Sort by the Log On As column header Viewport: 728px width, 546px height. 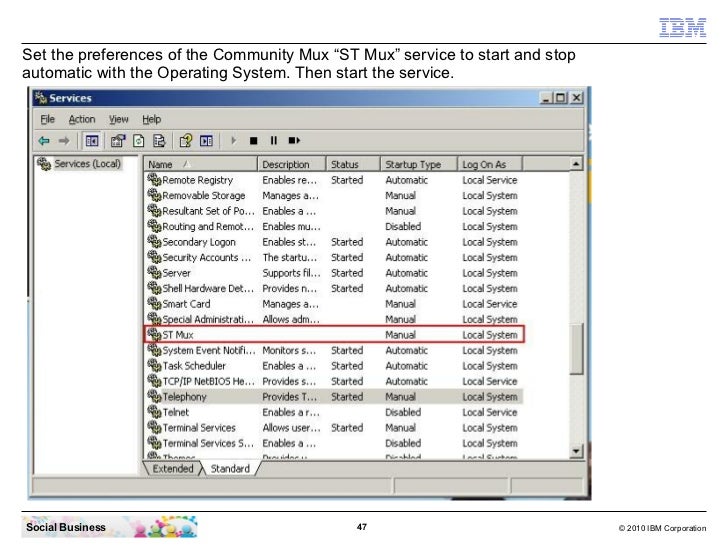click(490, 164)
